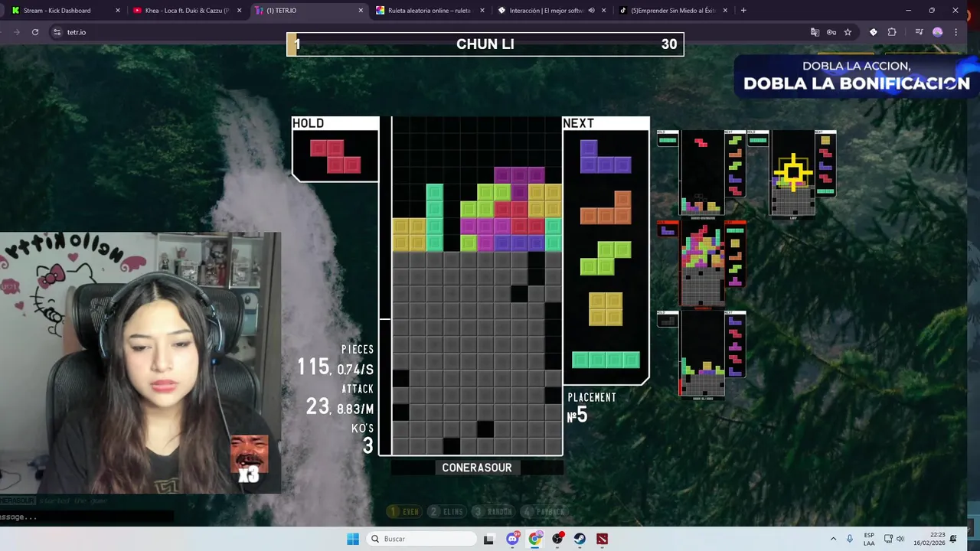Open the Khea - Loca YouTube tab
This screenshot has height=551, width=980.
coord(183,11)
